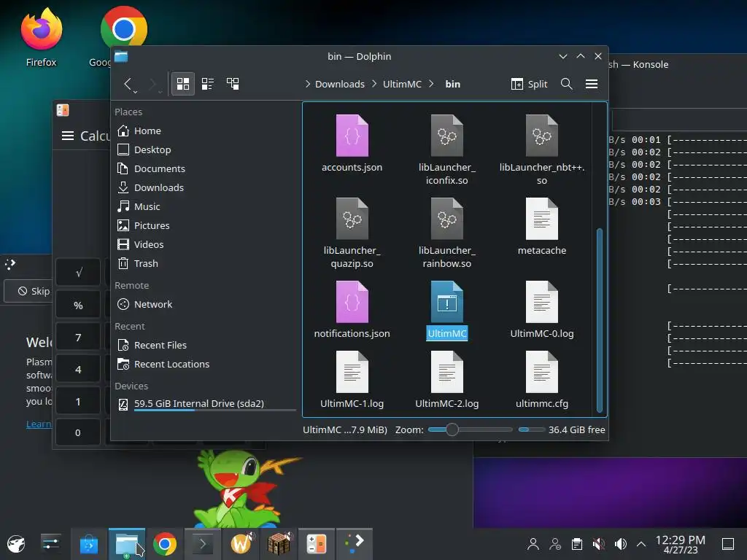Go back in Dolphin navigation history

pyautogui.click(x=127, y=84)
